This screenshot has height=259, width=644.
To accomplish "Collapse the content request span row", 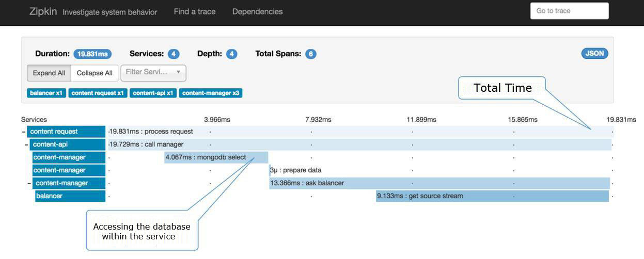I will [x=23, y=132].
